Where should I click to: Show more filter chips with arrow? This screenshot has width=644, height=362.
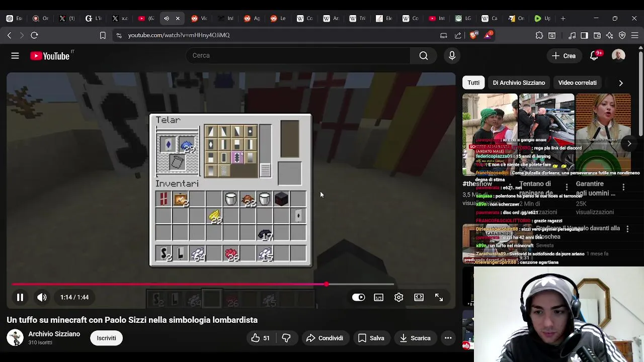(621, 83)
